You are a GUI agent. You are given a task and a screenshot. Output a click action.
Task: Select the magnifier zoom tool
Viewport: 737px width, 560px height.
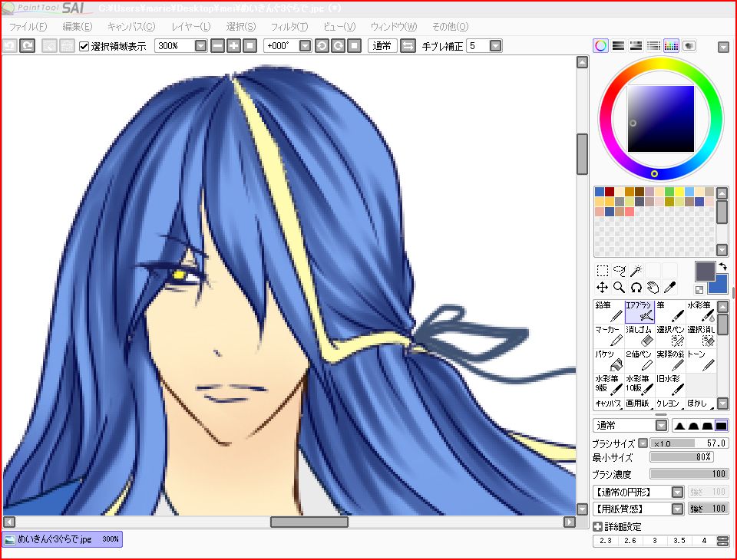619,288
